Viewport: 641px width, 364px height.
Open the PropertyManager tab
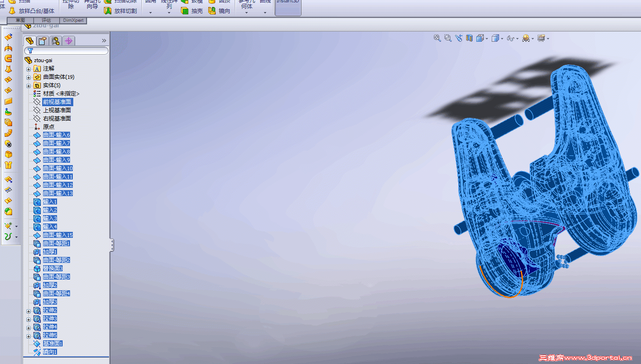point(43,41)
